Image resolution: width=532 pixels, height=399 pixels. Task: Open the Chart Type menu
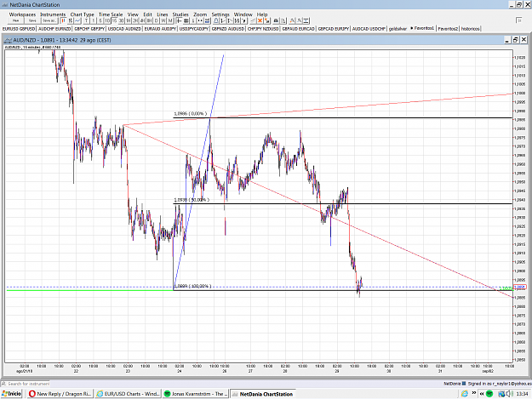[82, 14]
